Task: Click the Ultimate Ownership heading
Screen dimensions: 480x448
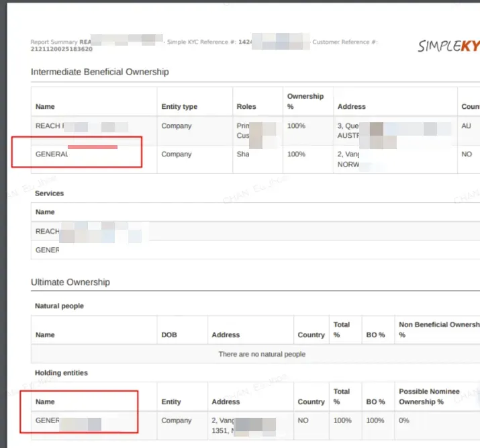Action: [x=70, y=282]
